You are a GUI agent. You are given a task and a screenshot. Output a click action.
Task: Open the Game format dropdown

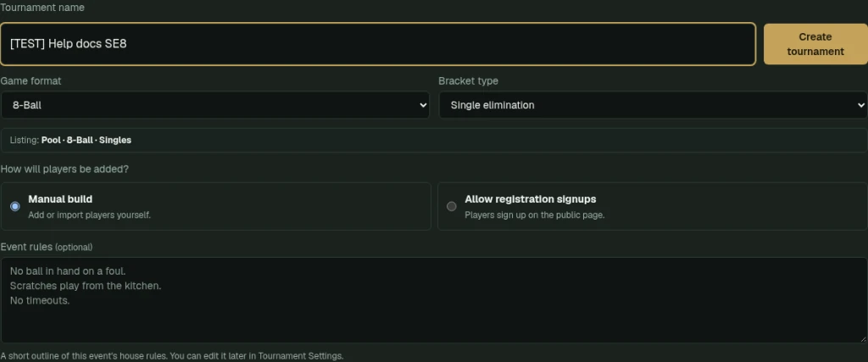pos(214,104)
